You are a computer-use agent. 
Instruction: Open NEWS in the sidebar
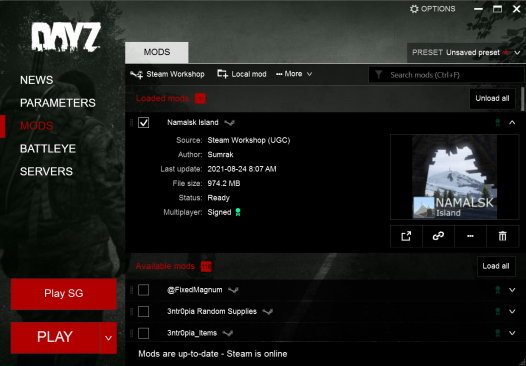(37, 80)
